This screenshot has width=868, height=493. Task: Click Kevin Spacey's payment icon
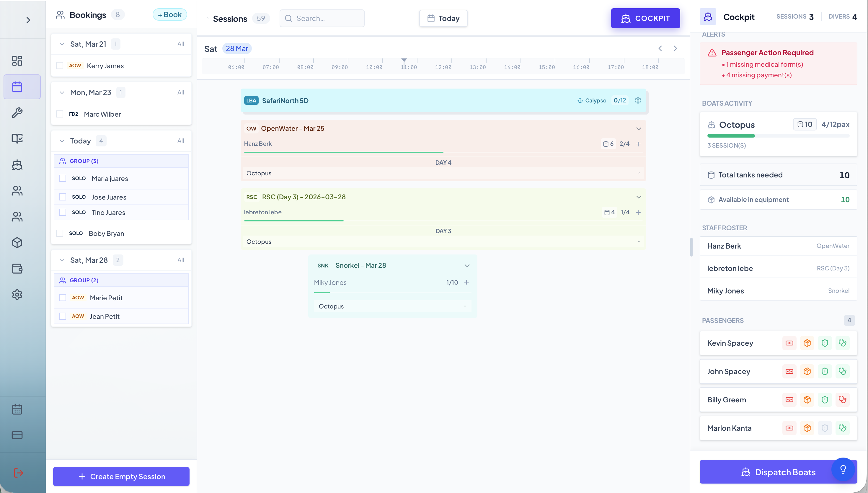[789, 343]
